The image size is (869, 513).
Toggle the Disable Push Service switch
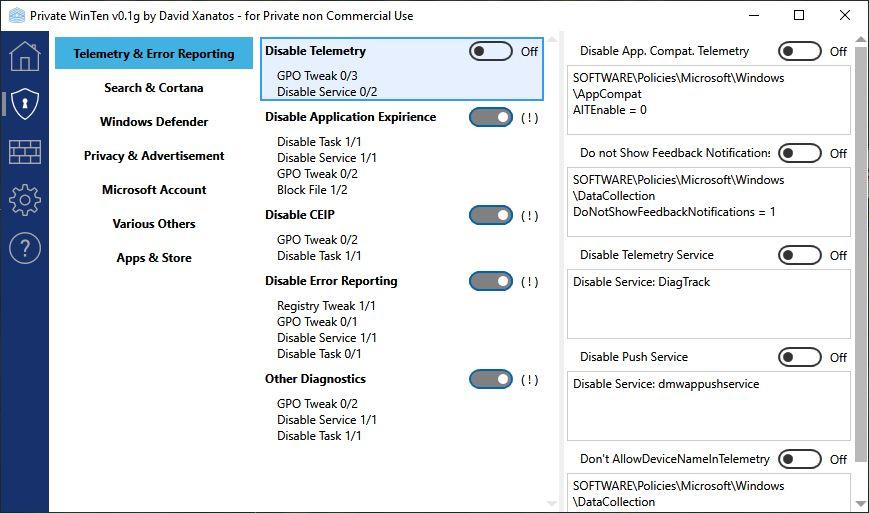click(799, 357)
